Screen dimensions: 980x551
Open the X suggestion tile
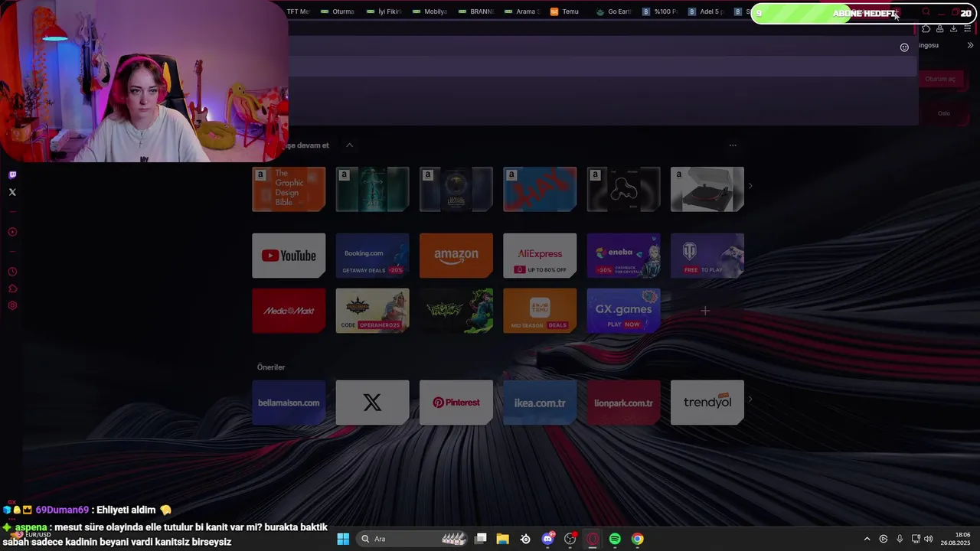point(372,403)
